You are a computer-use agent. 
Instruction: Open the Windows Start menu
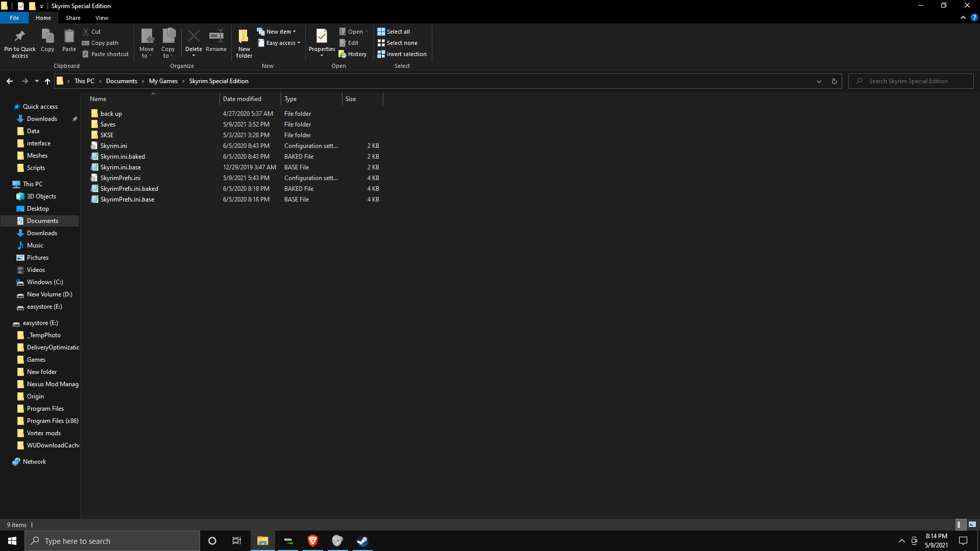[x=12, y=541]
